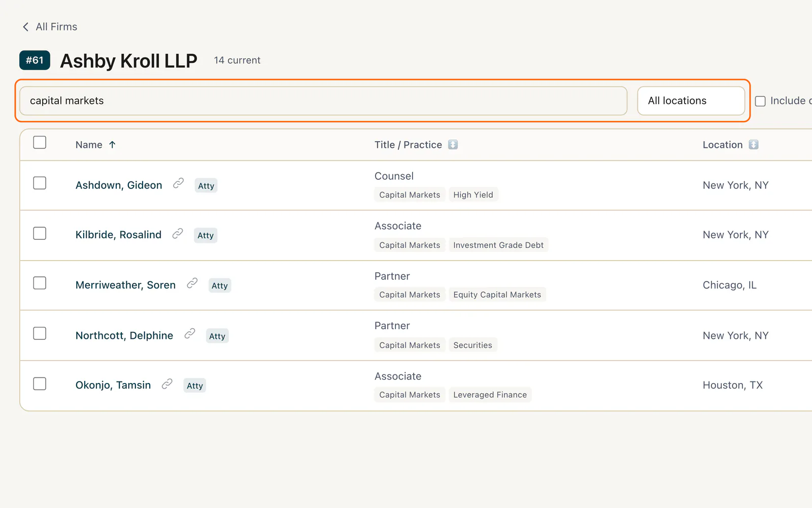The height and width of the screenshot is (508, 812).
Task: Enable the Include checkbox beside locations
Action: tap(760, 101)
